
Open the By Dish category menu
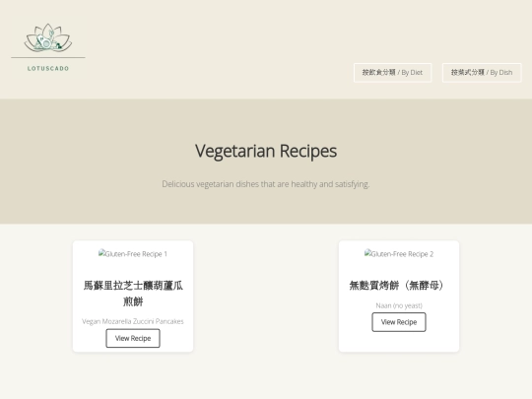pyautogui.click(x=482, y=73)
